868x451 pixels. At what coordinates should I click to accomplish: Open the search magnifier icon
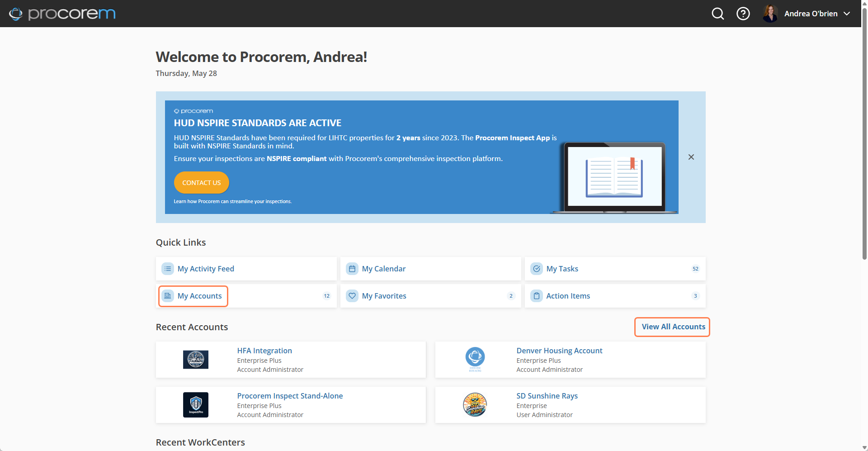tap(718, 14)
